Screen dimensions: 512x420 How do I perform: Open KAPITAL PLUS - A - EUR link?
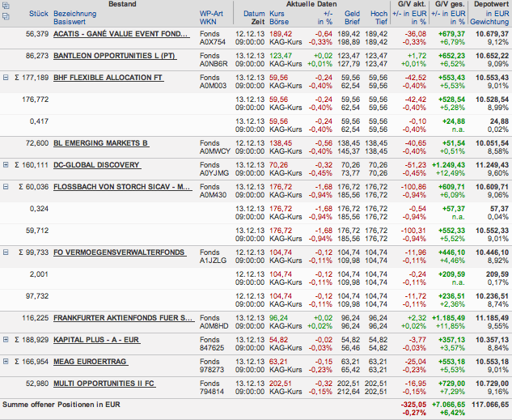96,340
